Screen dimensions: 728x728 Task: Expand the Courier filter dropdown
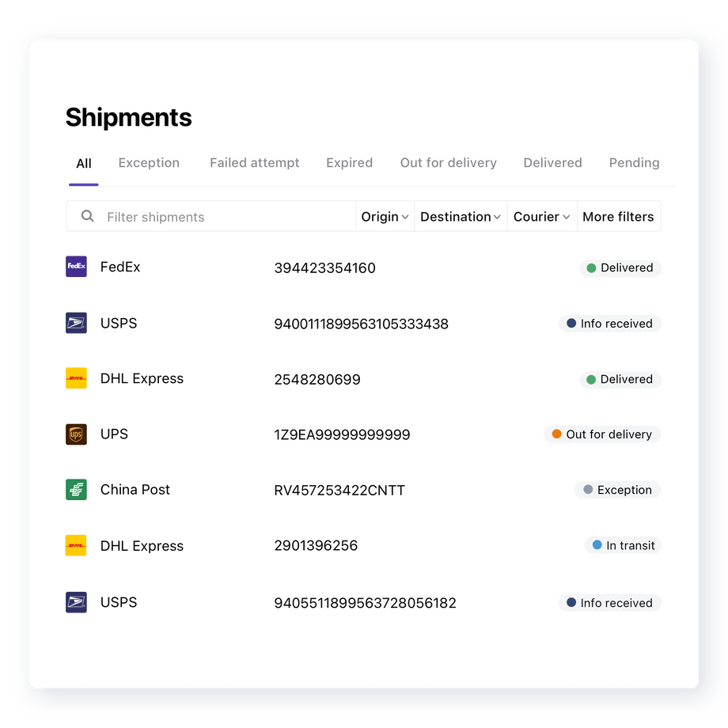click(x=542, y=217)
